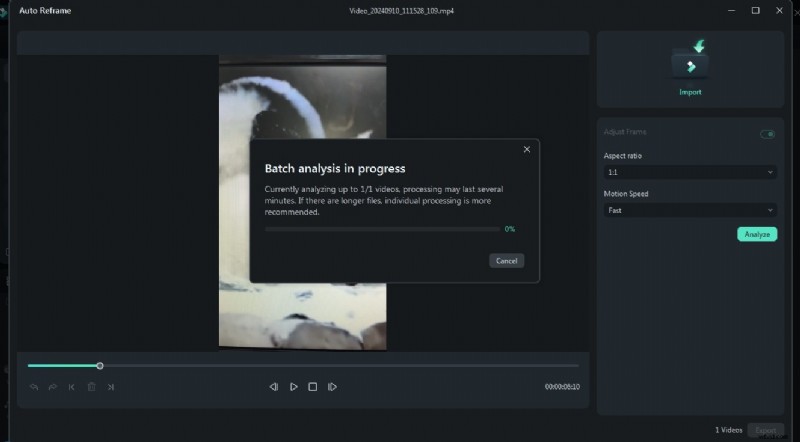Click the Analyze button
This screenshot has height=442, width=800.
[757, 234]
